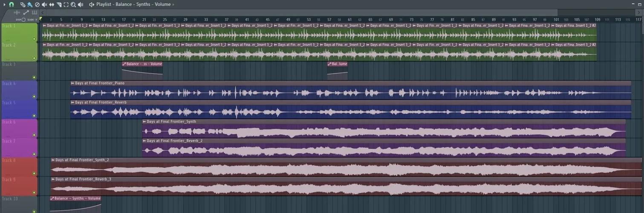Select the Delete tool in toolbar
The image size is (644, 213).
pos(37,4)
